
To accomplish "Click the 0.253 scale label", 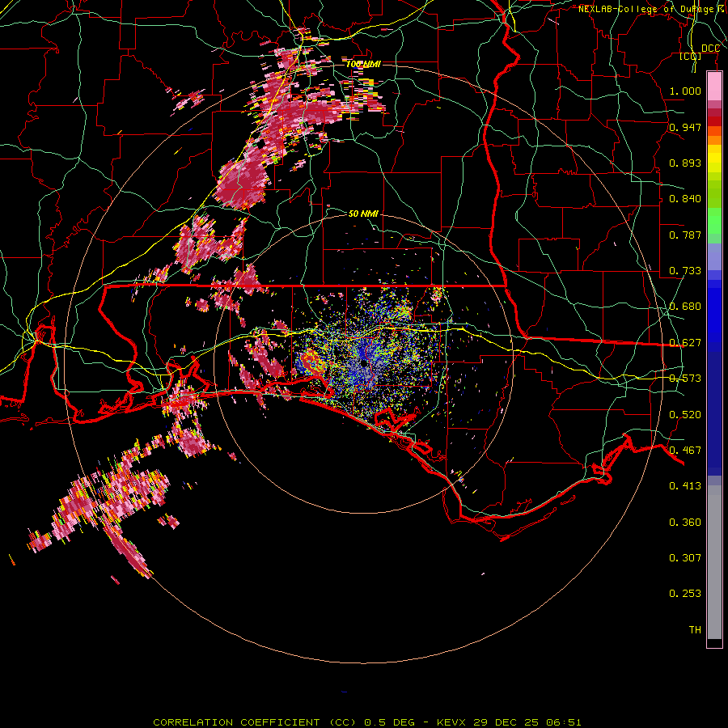I will [685, 594].
